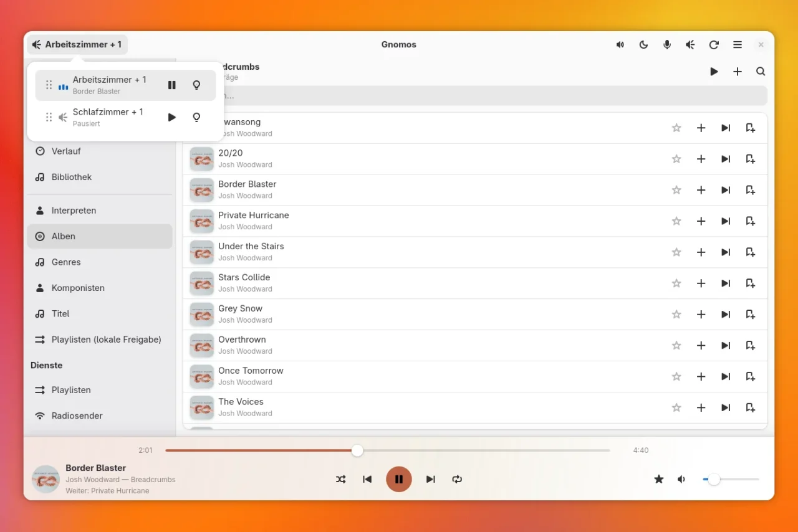The width and height of the screenshot is (798, 532).
Task: Click the star icon in player bar
Action: (x=658, y=479)
